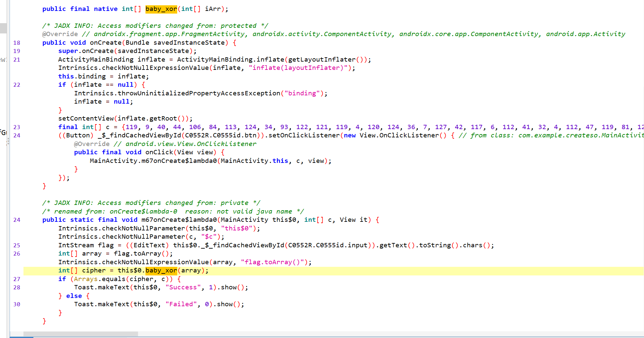The image size is (644, 338).
Task: Click the highlighted baby_xor in the native declaration
Action: (161, 9)
